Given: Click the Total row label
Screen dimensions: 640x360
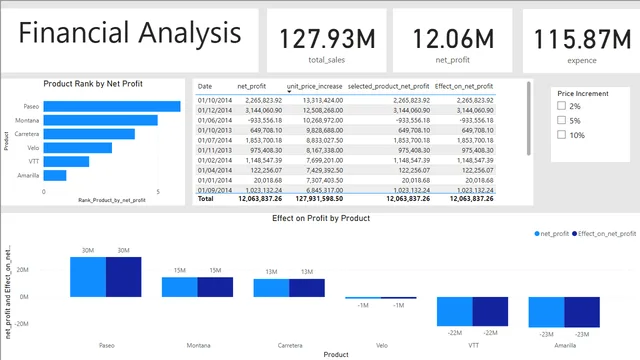Looking at the screenshot, I should click(205, 199).
